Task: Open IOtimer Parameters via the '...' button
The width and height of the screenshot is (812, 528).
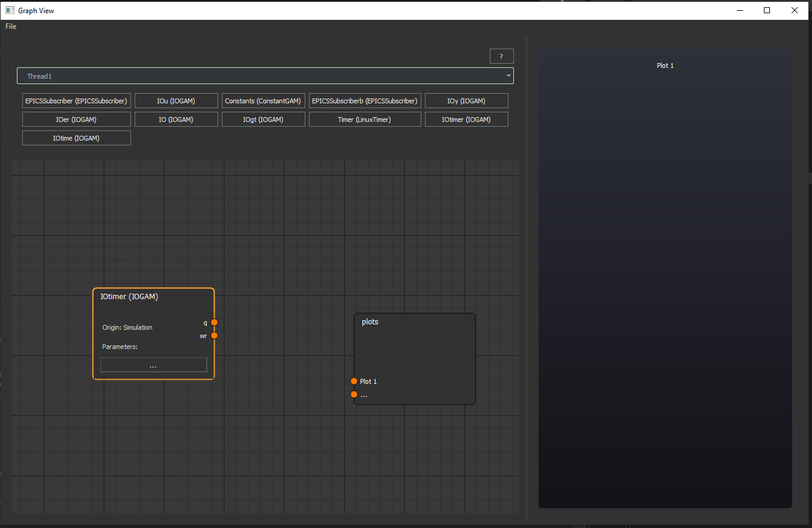Action: pos(153,365)
